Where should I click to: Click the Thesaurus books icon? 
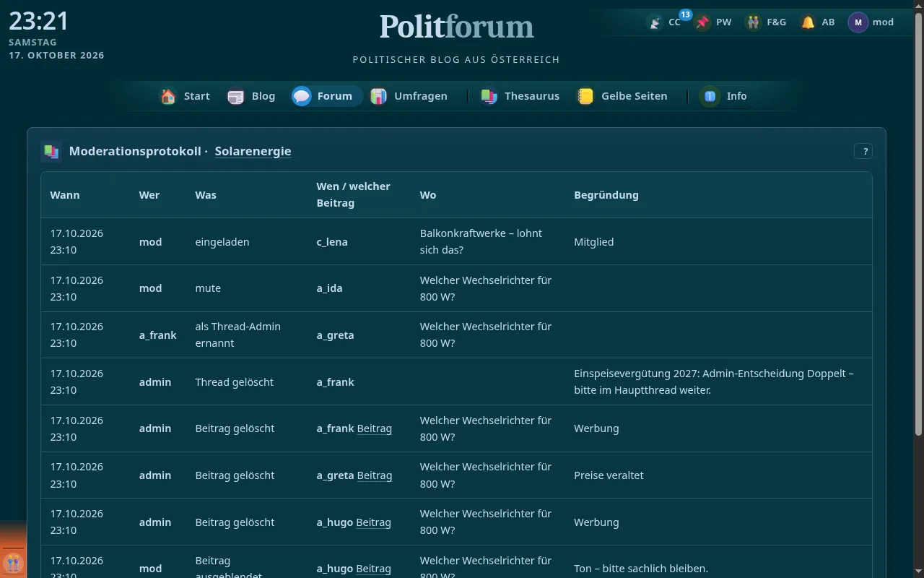[x=489, y=96]
